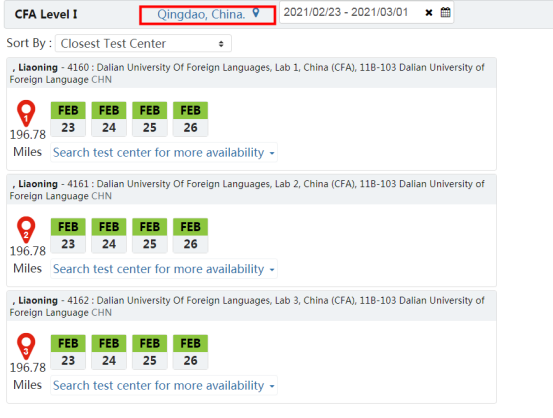Select FEB 23 at Lab 1 test center
Image resolution: width=553 pixels, height=418 pixels.
68,119
